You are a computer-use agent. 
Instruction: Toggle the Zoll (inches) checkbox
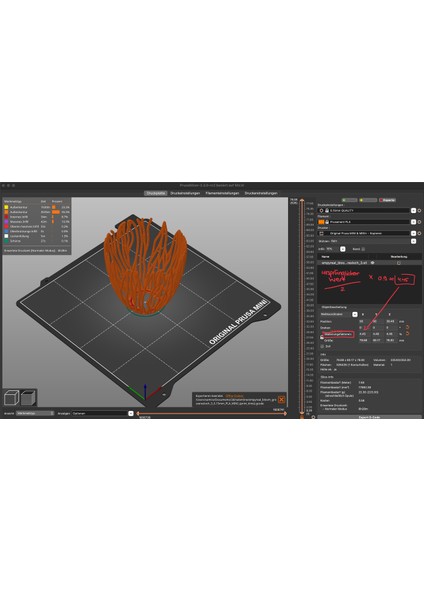click(x=322, y=346)
